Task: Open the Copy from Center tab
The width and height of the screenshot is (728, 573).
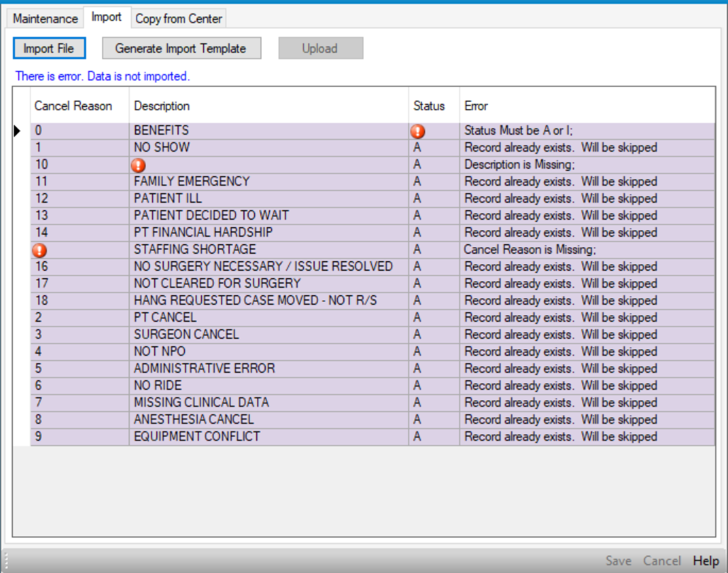Action: [x=178, y=18]
